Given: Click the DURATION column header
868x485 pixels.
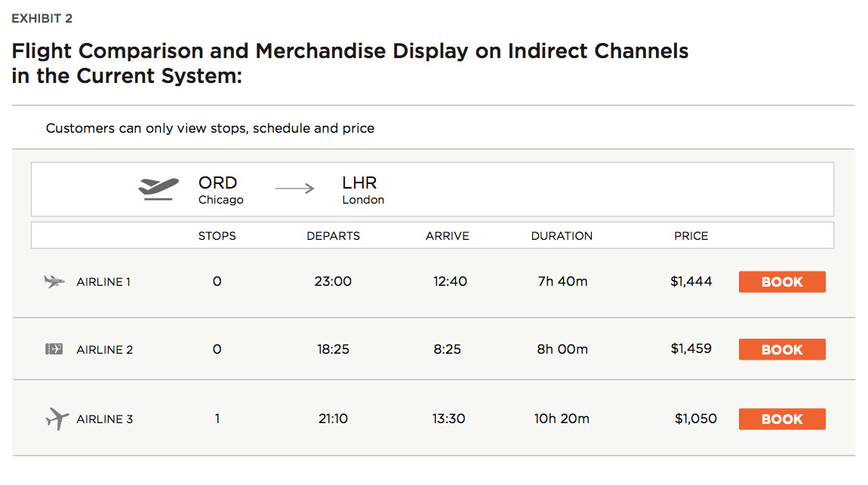Looking at the screenshot, I should click(562, 236).
